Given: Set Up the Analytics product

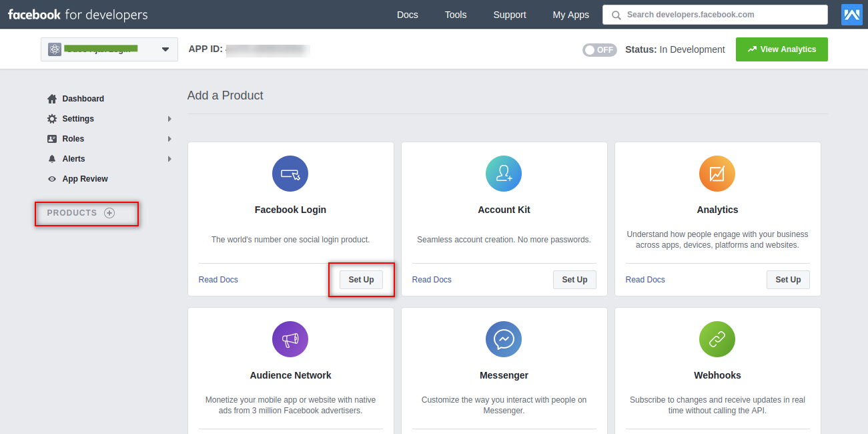Looking at the screenshot, I should point(788,280).
